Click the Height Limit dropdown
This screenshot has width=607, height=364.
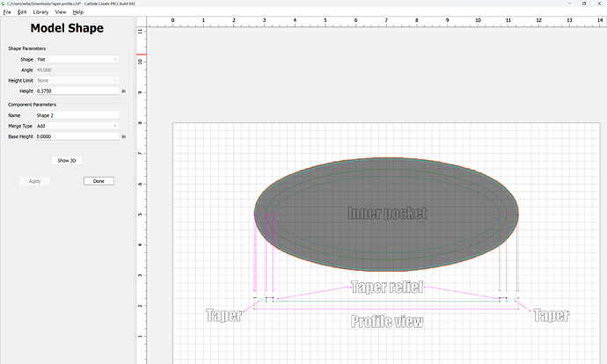[77, 80]
